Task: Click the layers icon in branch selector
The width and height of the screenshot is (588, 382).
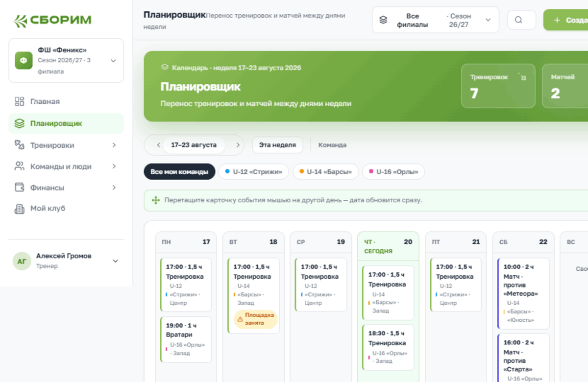Action: (x=383, y=20)
